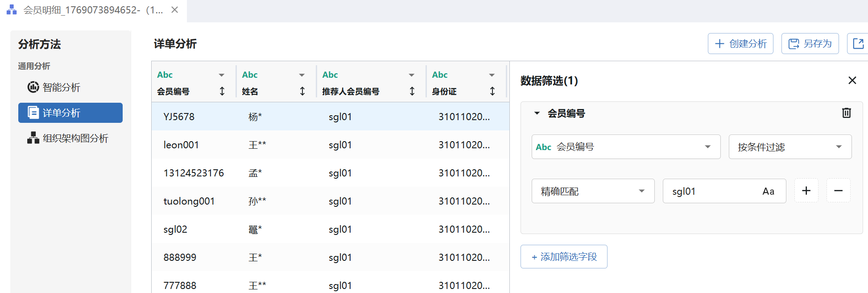Click the 添加筛选字段 button
Screen dimensions: 868x293
(564, 257)
